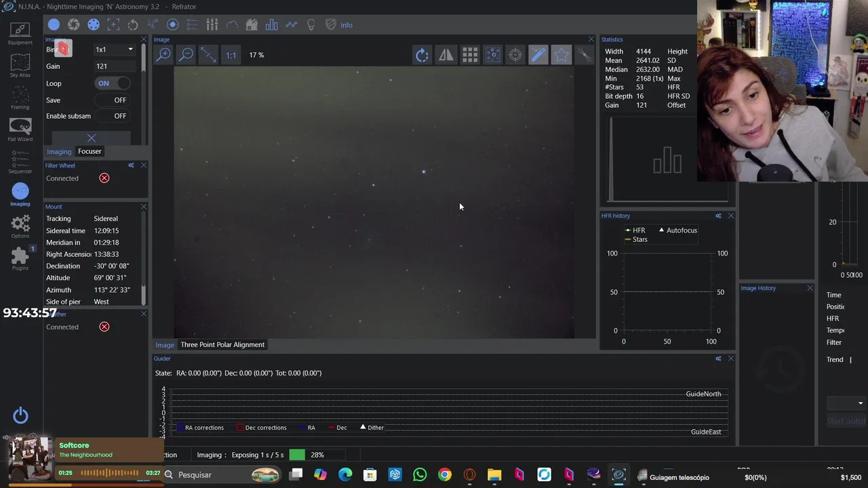Toggle the auto stretch wand icon
Viewport: 868px width, 488px height.
(x=538, y=55)
